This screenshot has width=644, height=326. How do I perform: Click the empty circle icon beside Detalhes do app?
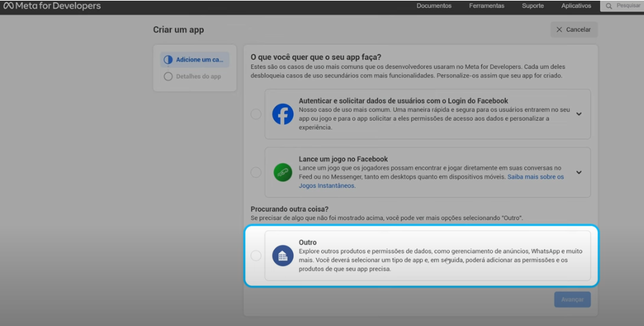(x=168, y=76)
